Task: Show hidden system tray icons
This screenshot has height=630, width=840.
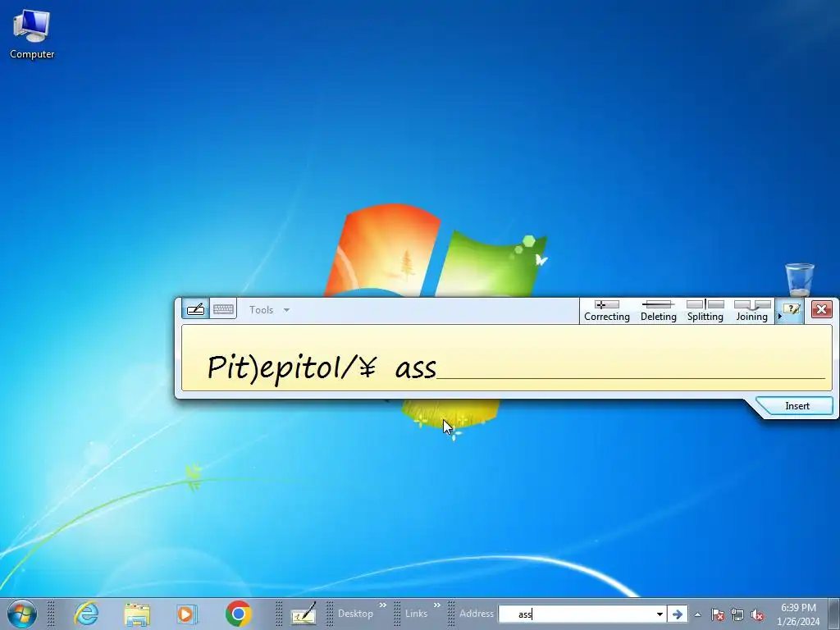Action: (x=697, y=614)
